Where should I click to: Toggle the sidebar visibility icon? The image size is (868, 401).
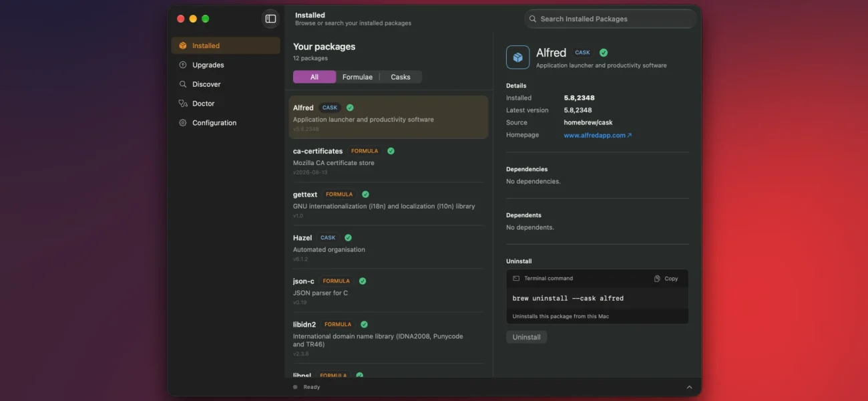click(270, 19)
